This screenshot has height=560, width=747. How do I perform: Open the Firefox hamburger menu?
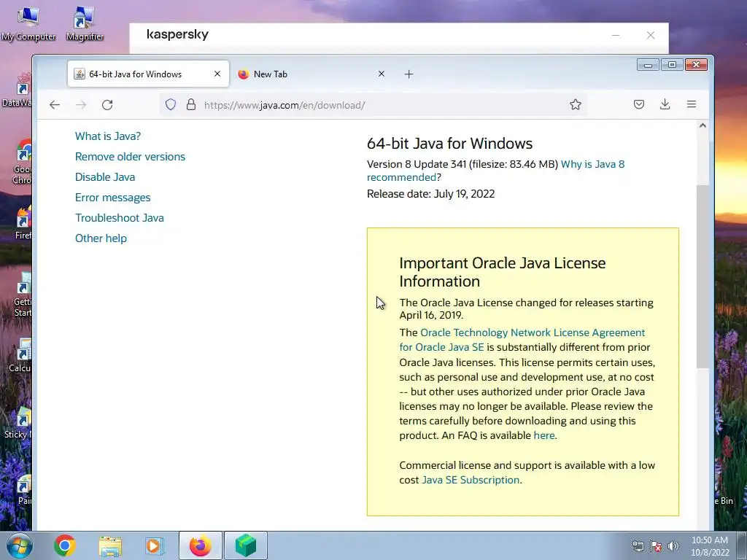[692, 104]
